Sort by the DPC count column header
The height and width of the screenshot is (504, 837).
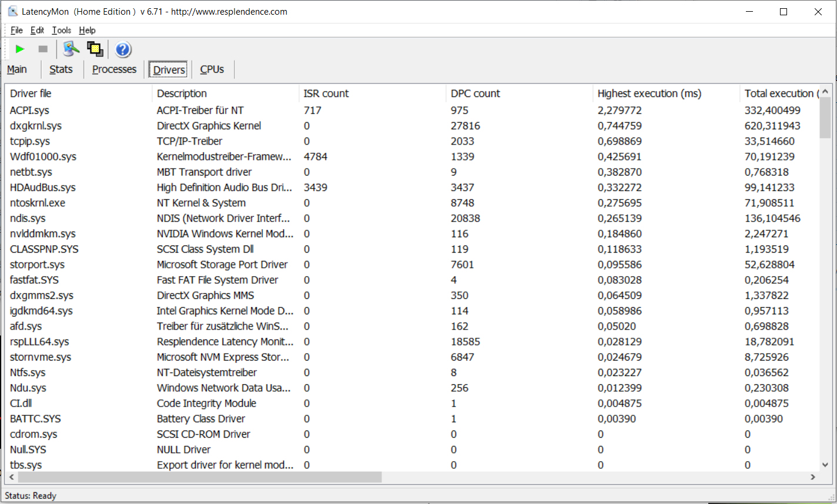475,93
